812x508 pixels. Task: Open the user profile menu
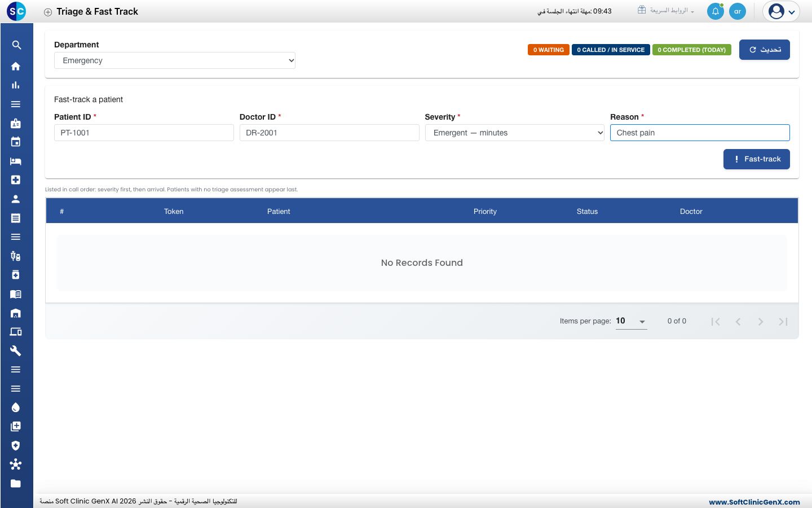[781, 11]
